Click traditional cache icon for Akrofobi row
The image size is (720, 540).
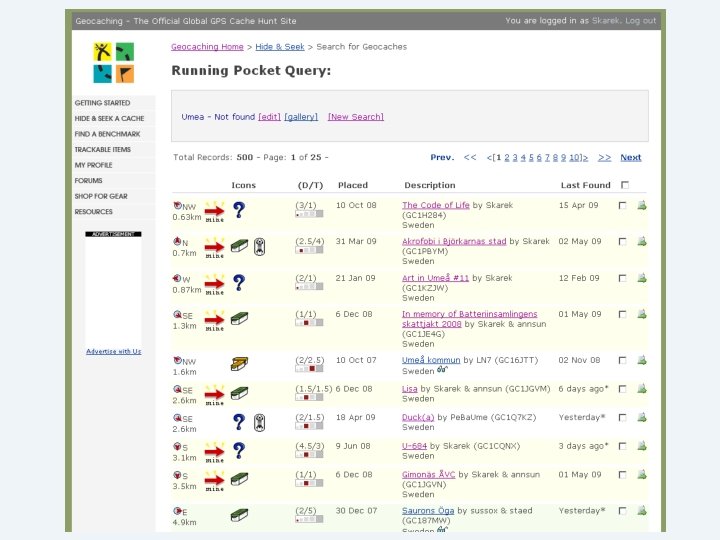pos(239,246)
